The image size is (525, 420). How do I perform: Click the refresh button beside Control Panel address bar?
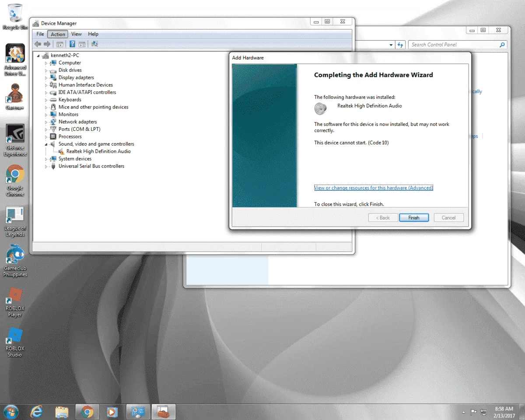tap(400, 45)
